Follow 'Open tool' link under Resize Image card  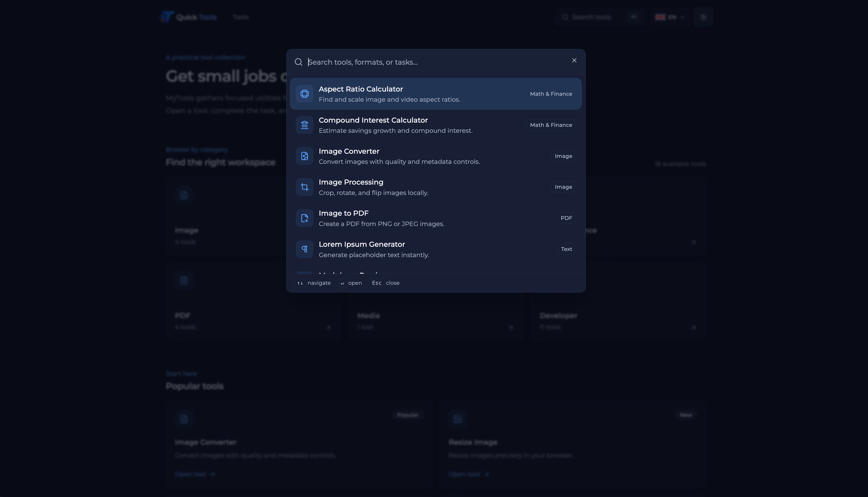[469, 474]
